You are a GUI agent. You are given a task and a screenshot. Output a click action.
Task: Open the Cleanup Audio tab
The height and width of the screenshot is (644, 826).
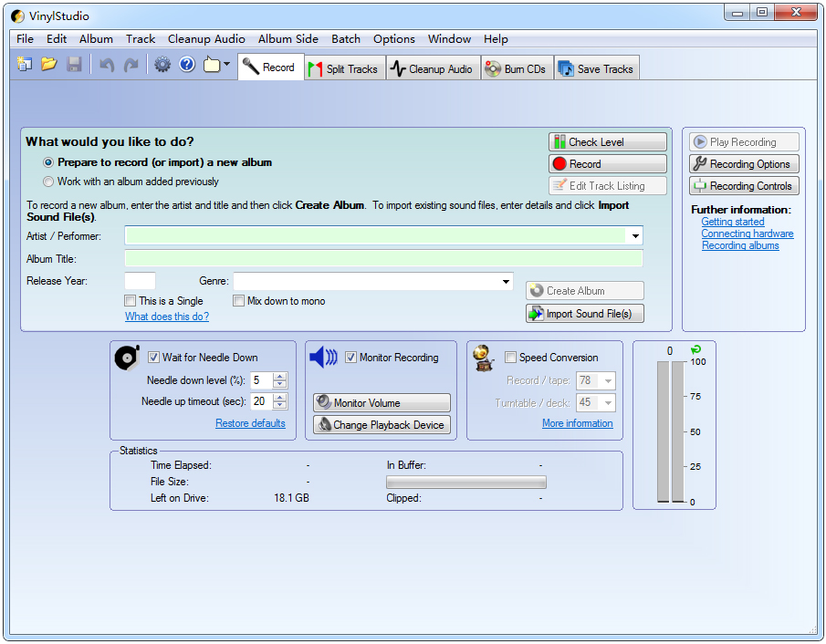(x=433, y=69)
